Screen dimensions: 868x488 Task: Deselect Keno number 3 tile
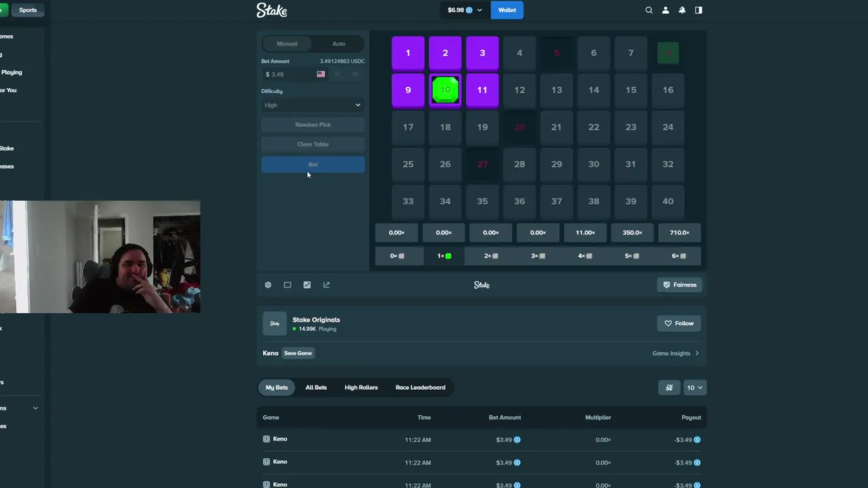(482, 53)
